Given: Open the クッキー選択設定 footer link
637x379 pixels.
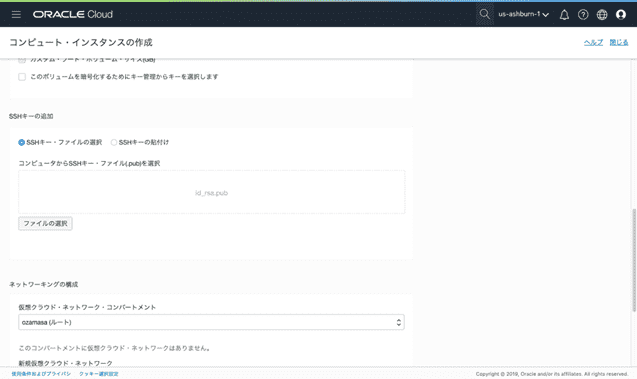Looking at the screenshot, I should [x=99, y=374].
